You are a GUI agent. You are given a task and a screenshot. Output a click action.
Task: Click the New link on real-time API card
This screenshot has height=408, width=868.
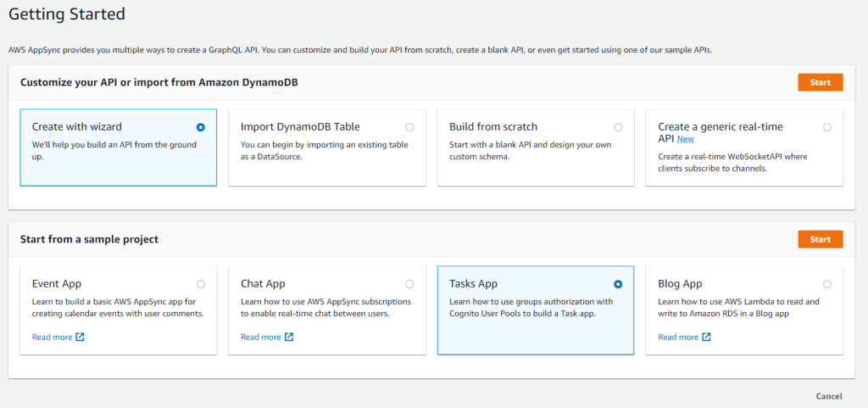685,139
